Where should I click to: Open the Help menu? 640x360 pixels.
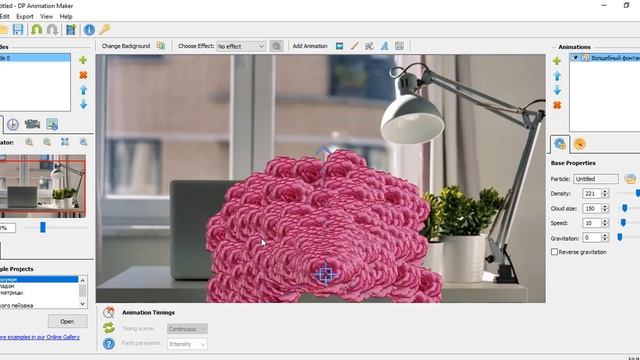click(66, 16)
